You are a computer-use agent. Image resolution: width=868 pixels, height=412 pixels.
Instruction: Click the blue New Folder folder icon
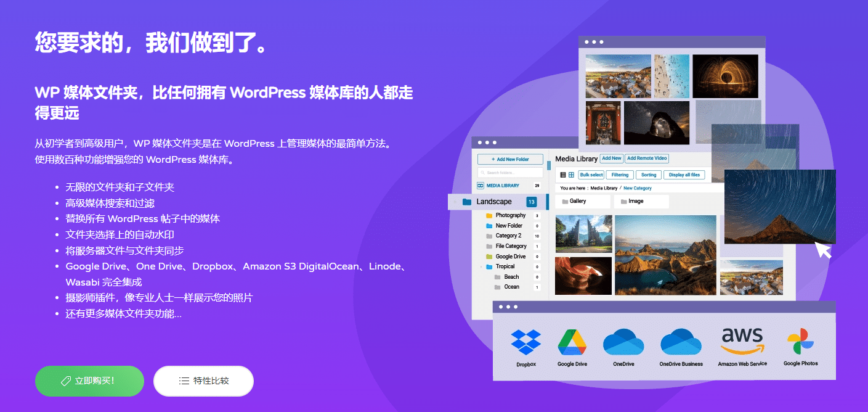[489, 226]
